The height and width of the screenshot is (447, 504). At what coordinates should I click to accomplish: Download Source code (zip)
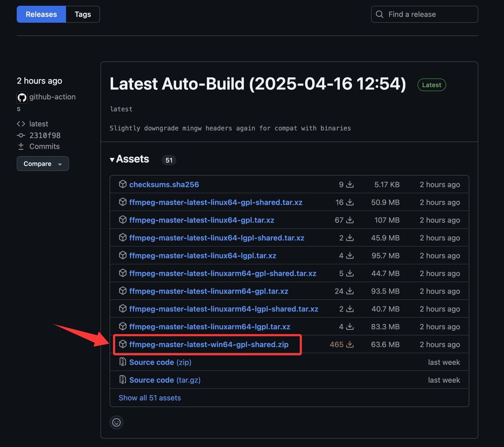pos(160,362)
